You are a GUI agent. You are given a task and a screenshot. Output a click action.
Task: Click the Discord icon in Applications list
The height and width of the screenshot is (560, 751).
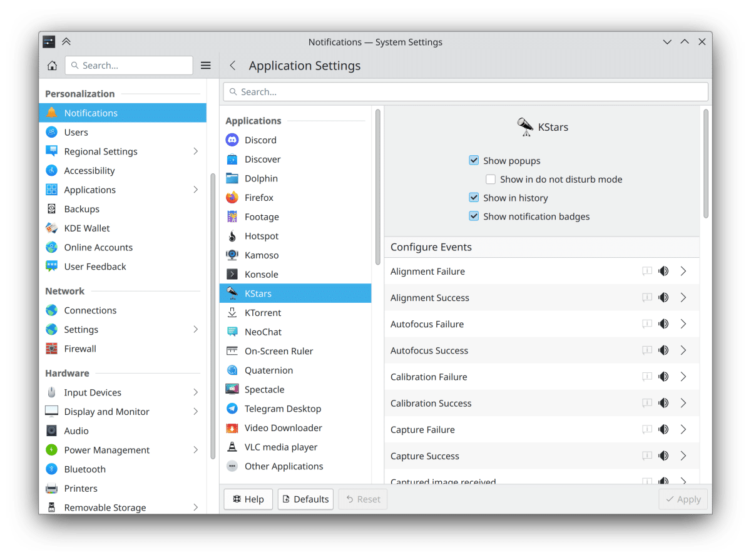coord(232,140)
